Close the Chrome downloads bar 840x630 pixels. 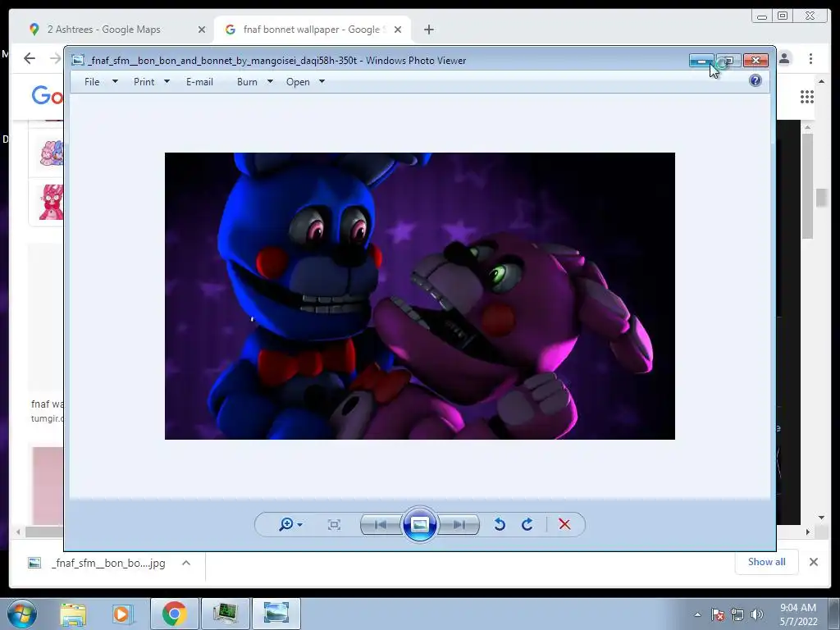click(813, 562)
